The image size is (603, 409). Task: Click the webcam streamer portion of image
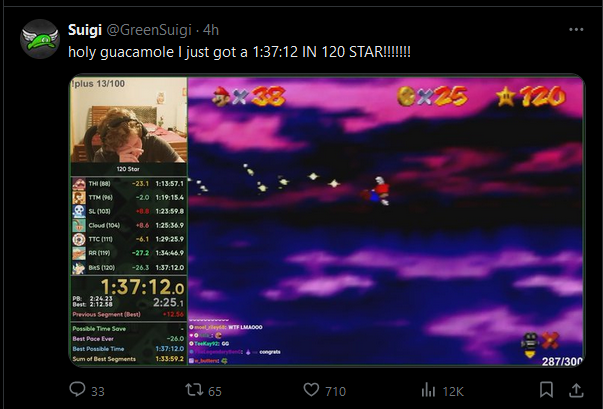pyautogui.click(x=129, y=121)
